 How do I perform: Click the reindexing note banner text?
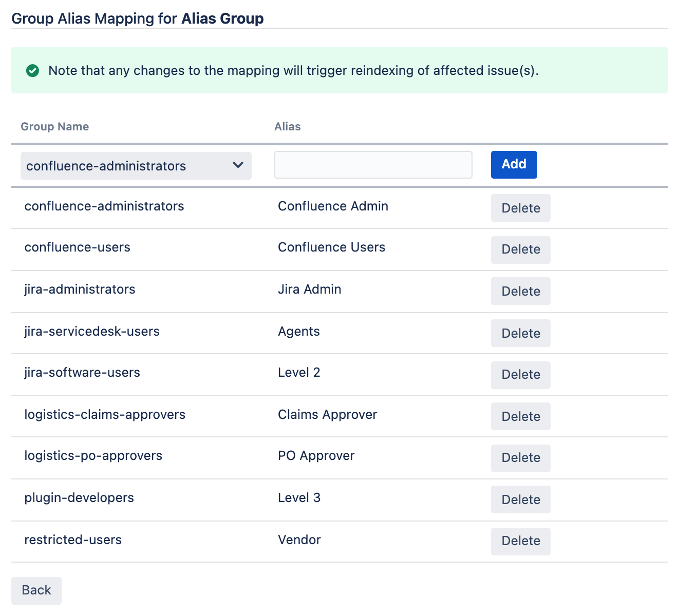pyautogui.click(x=293, y=71)
